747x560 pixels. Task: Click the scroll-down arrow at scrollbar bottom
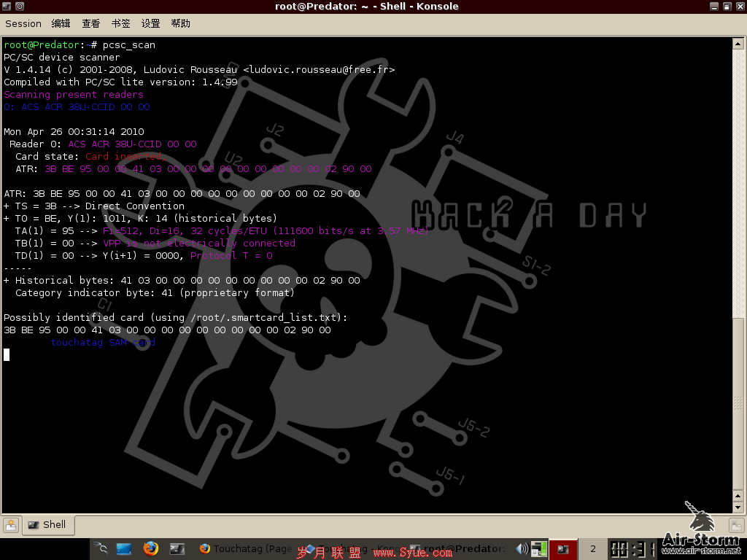click(x=738, y=507)
